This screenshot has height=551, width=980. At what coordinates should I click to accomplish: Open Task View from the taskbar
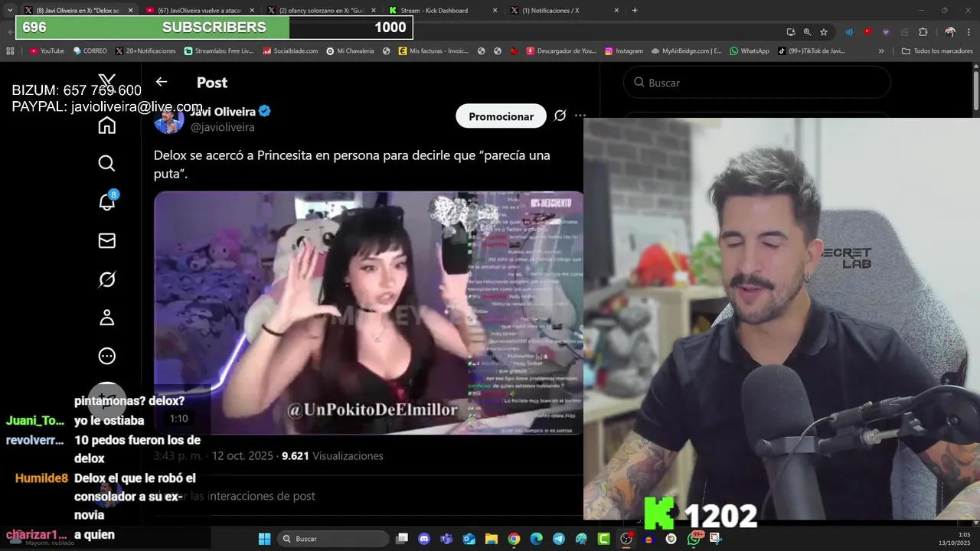coord(402,539)
